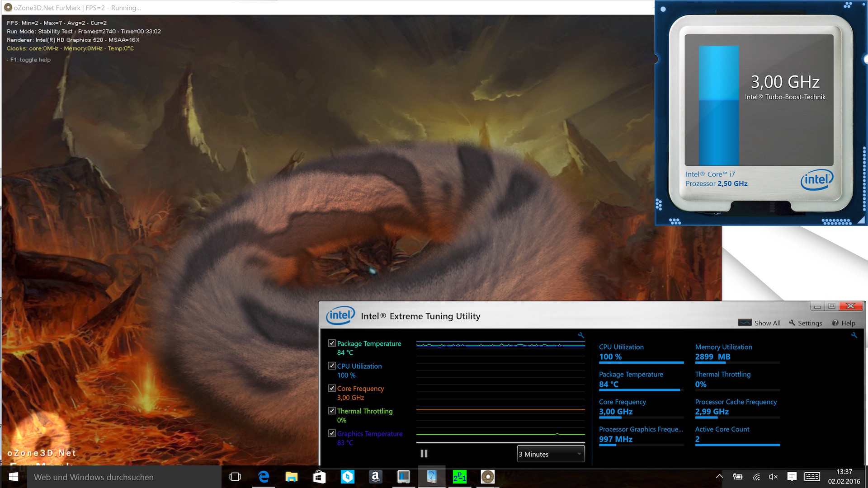Open the Windows Start menu
The width and height of the screenshot is (868, 488).
point(14,477)
